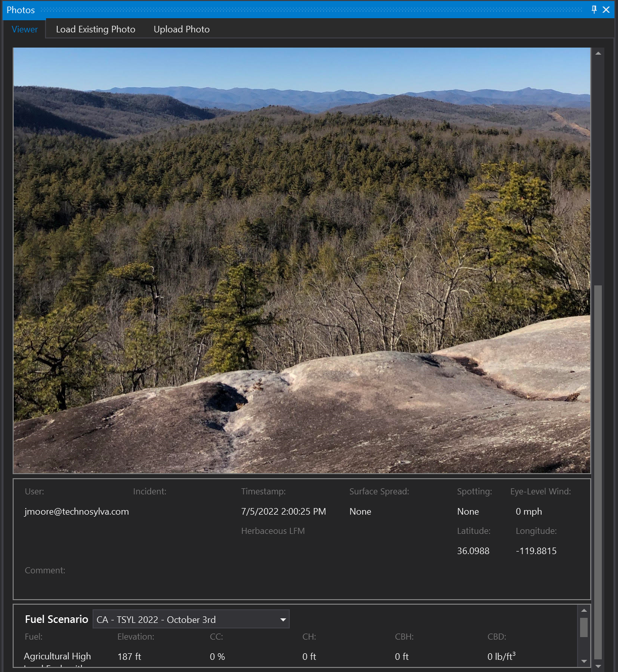Click the main scrollbar down arrow
The height and width of the screenshot is (672, 618).
[x=598, y=666]
